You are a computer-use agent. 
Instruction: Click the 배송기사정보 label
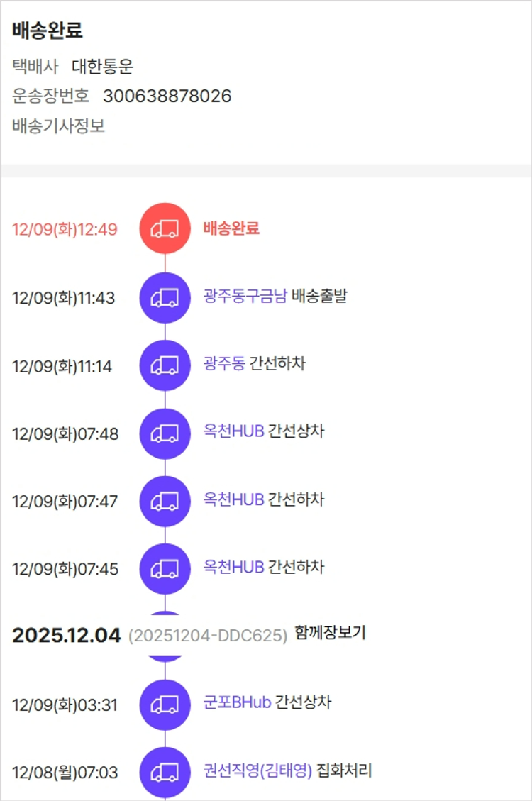[58, 126]
